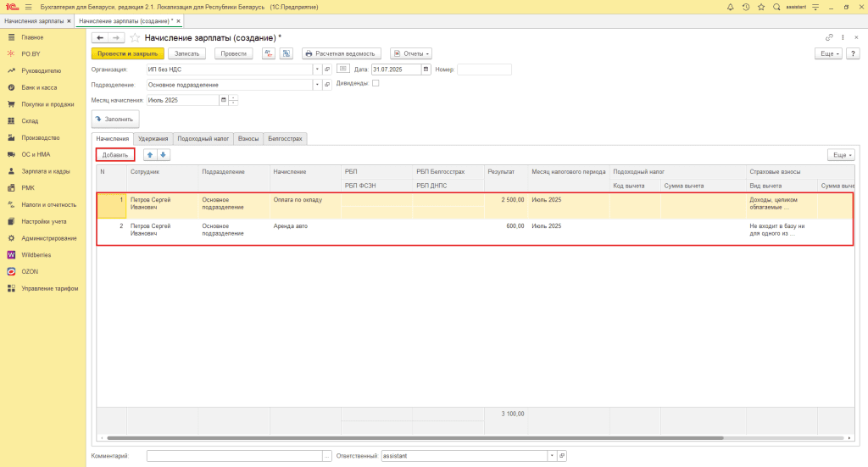This screenshot has height=467, width=868.
Task: Copy document link using chain icon
Action: tap(829, 38)
